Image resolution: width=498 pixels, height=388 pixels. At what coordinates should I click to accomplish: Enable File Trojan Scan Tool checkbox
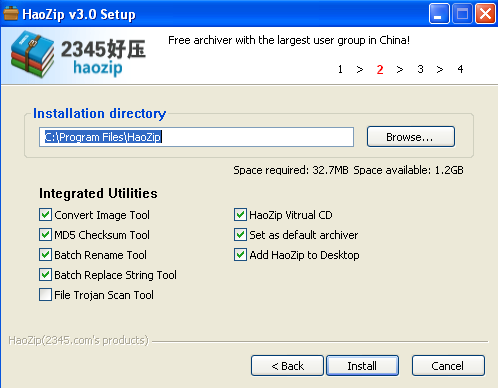[x=45, y=295]
